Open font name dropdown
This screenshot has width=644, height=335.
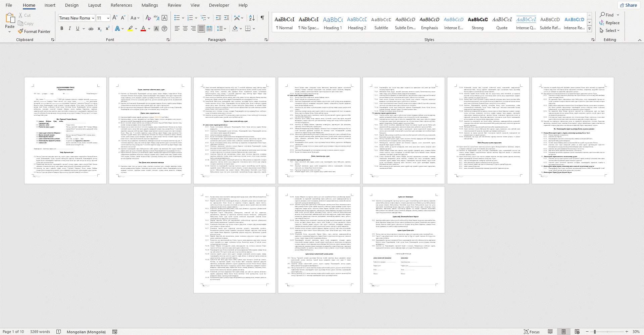(x=93, y=18)
